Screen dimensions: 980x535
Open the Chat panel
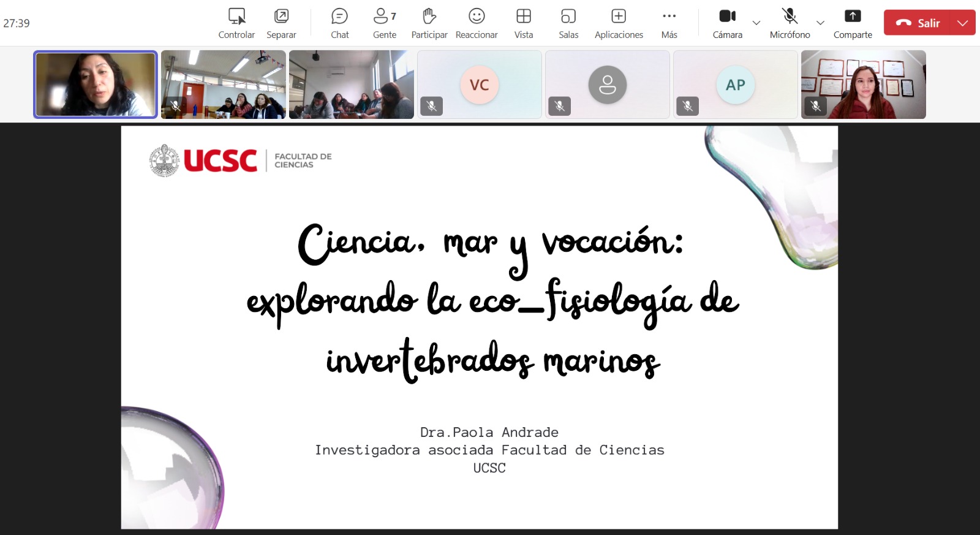pyautogui.click(x=339, y=23)
